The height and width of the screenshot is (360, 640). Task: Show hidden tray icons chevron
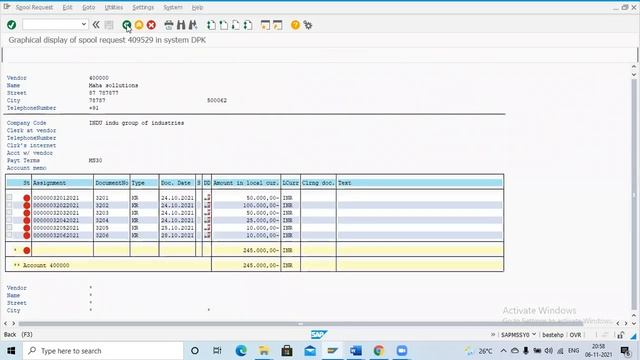click(503, 351)
